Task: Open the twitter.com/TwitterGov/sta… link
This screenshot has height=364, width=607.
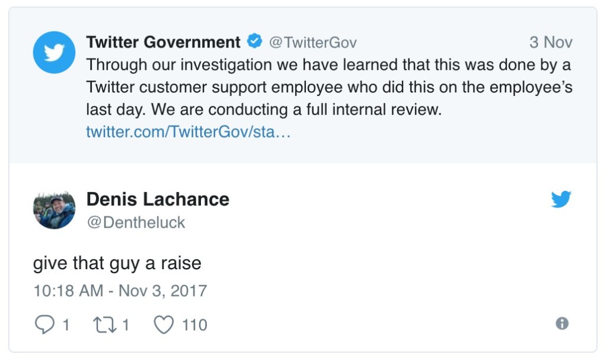Action: point(189,132)
